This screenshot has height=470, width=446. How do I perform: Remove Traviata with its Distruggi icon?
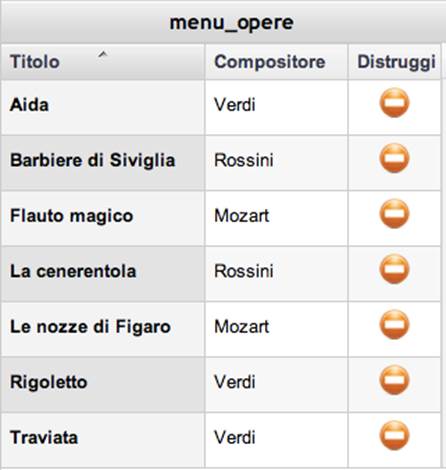pyautogui.click(x=394, y=436)
